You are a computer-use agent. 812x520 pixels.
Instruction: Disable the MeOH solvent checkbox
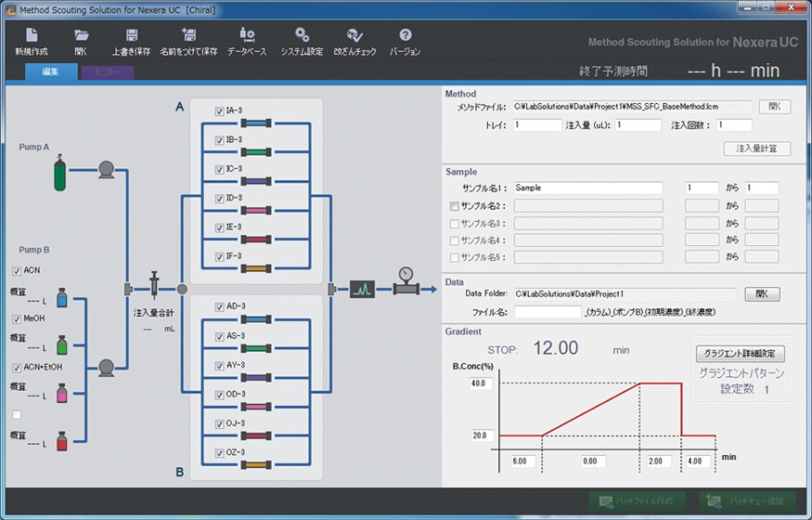[x=17, y=318]
